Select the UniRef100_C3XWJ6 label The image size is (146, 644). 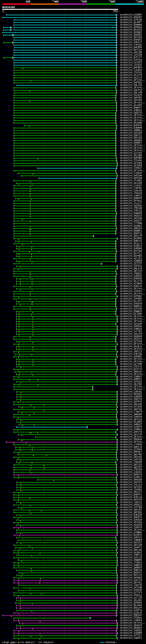tap(131, 70)
